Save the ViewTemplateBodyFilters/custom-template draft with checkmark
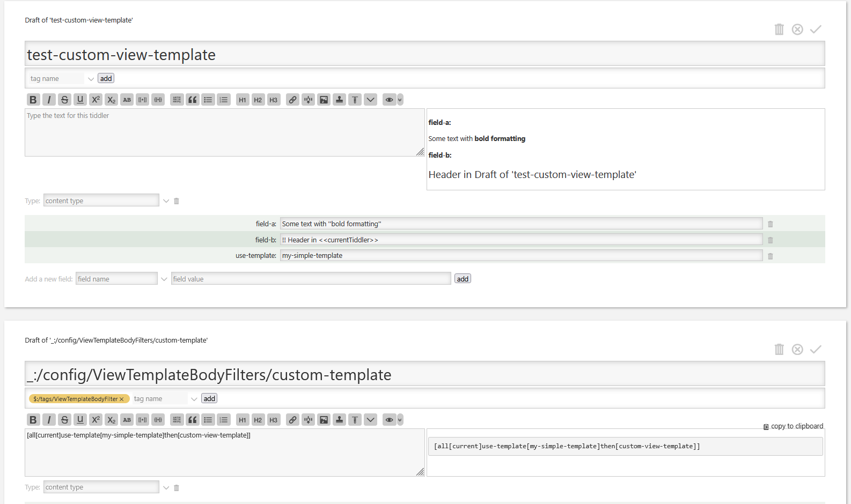 click(x=816, y=350)
